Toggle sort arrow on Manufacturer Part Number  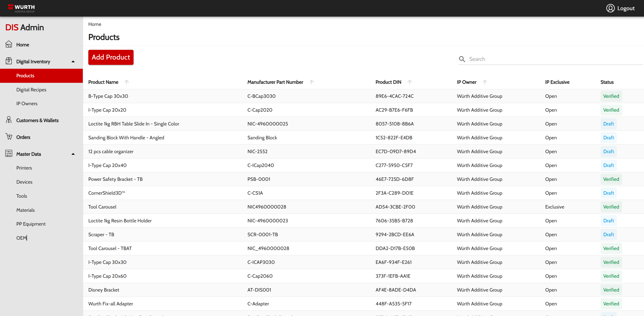tap(311, 82)
